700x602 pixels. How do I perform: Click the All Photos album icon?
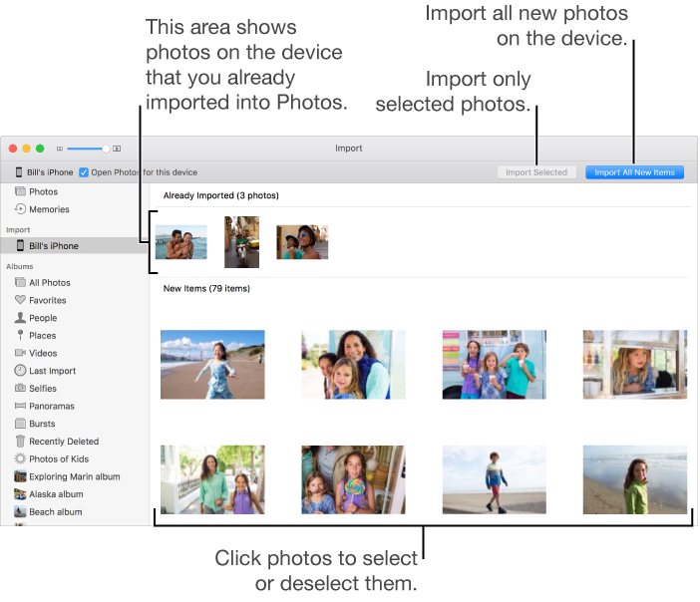[x=20, y=282]
